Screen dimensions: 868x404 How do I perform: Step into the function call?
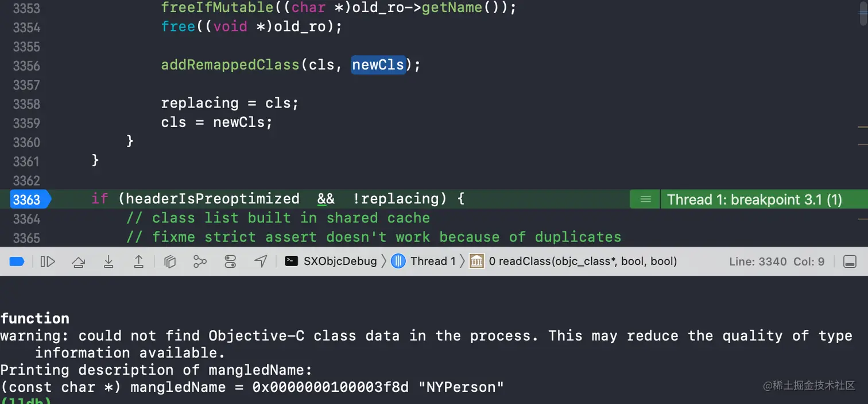click(x=108, y=261)
